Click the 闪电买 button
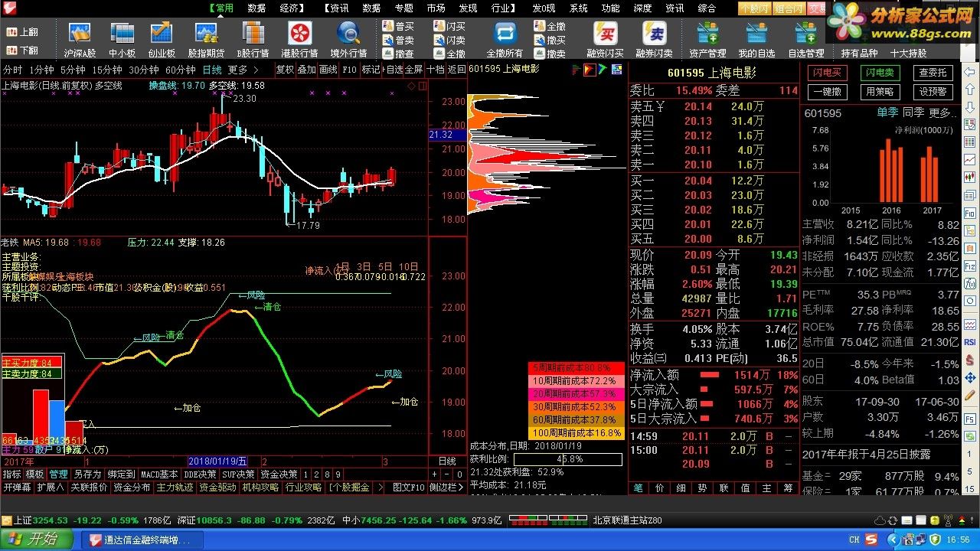This screenshot has height=551, width=980. (827, 73)
